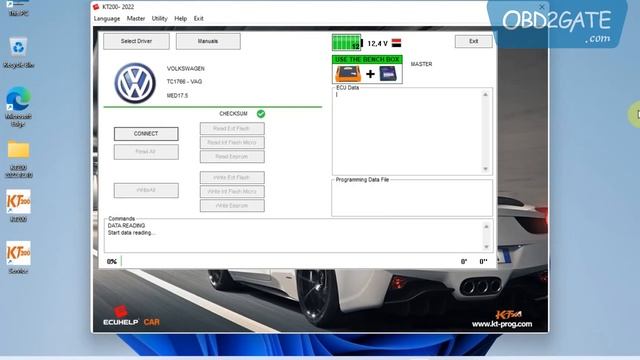Click the Read Ext Flash button
This screenshot has height=360, width=640.
[x=232, y=129]
